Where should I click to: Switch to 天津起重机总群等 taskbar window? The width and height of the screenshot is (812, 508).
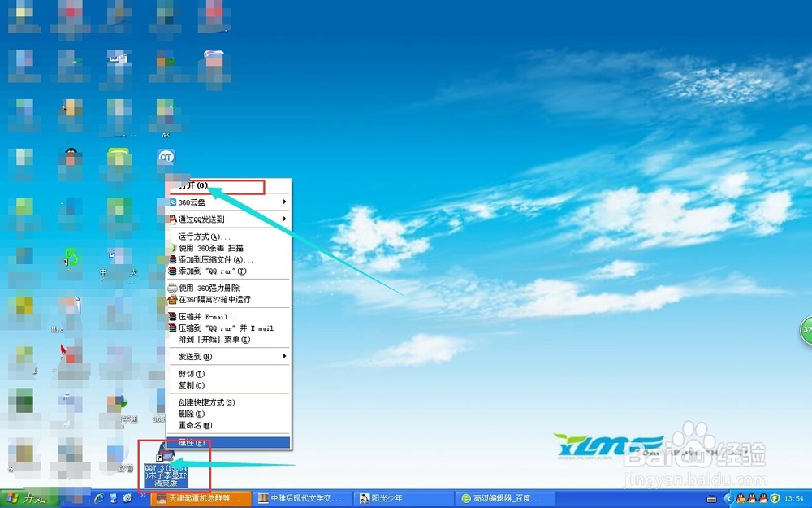click(x=201, y=499)
